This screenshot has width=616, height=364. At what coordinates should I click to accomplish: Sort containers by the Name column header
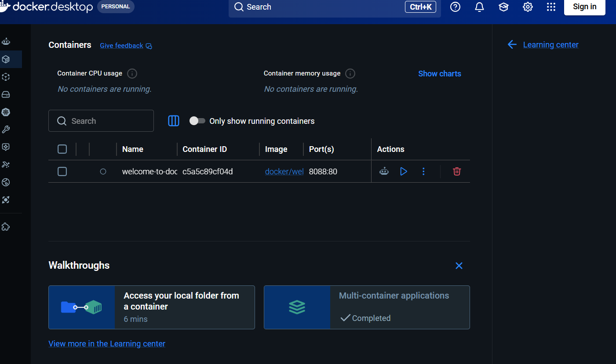pyautogui.click(x=133, y=149)
